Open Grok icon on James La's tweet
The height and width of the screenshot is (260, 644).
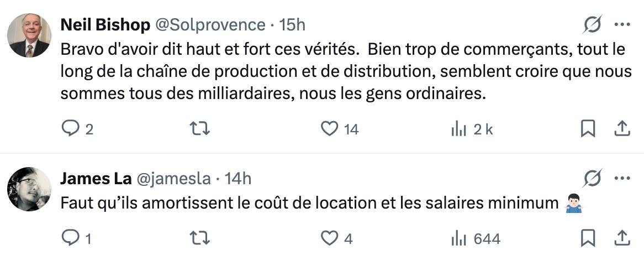tap(593, 179)
